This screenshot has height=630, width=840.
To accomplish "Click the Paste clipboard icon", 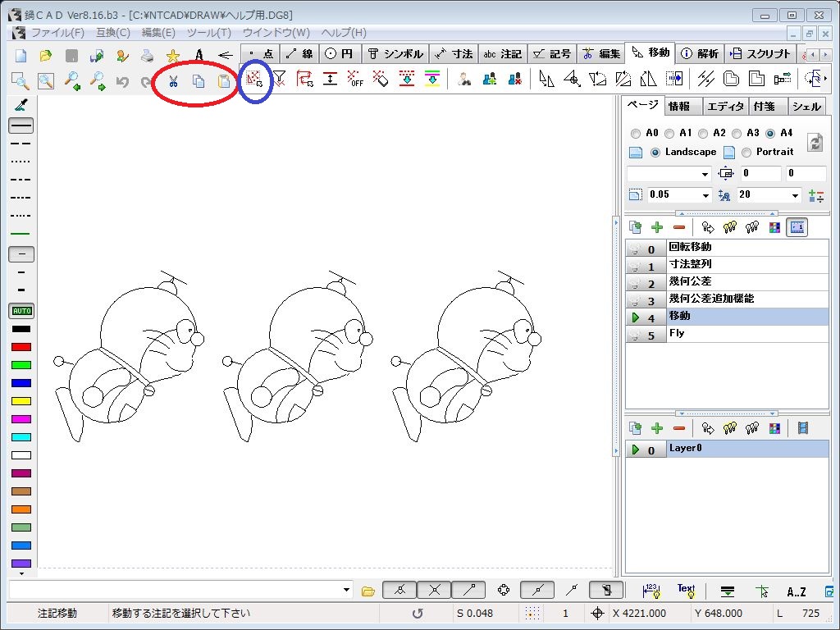I will (223, 80).
